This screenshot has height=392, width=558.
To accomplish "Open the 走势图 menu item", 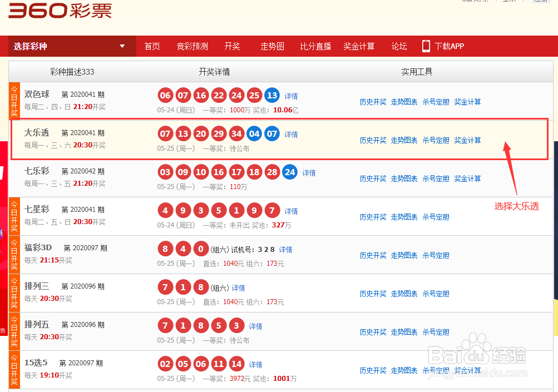I will coord(272,46).
